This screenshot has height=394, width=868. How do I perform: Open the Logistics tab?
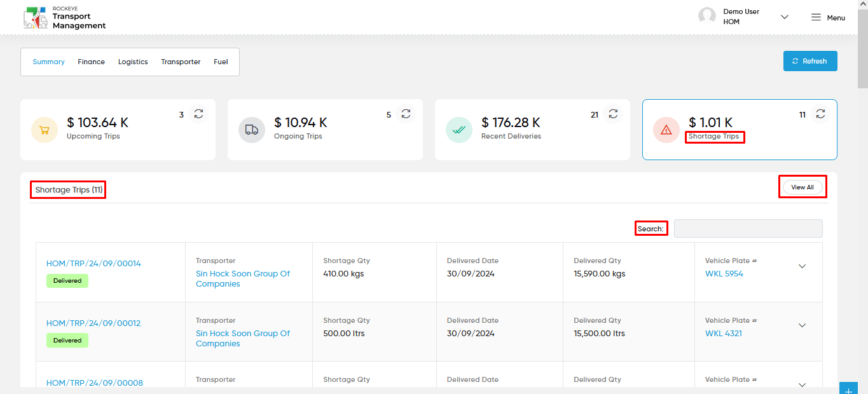(x=133, y=62)
